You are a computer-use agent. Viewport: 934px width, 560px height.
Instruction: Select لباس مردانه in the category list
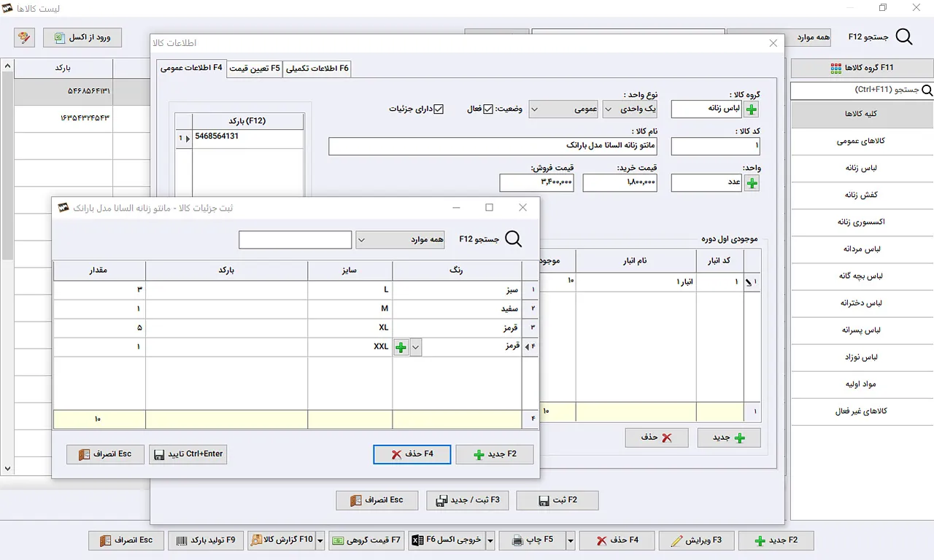click(862, 249)
